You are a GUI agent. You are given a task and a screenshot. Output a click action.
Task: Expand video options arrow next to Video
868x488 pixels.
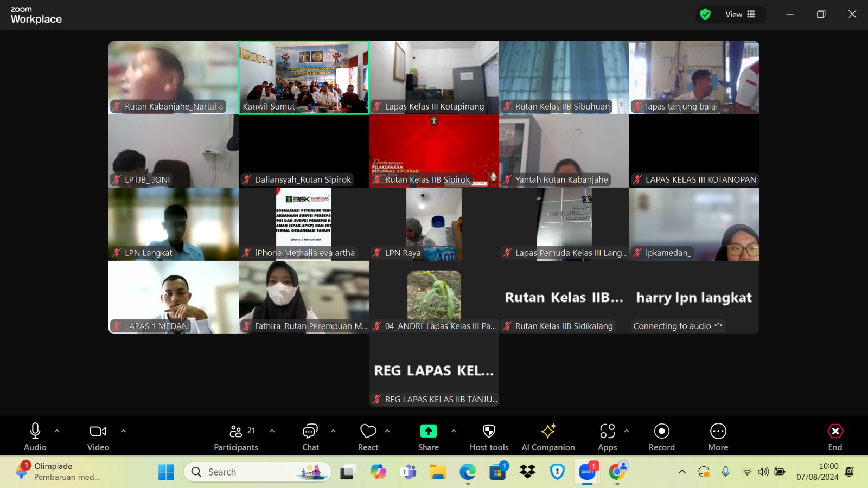123,431
